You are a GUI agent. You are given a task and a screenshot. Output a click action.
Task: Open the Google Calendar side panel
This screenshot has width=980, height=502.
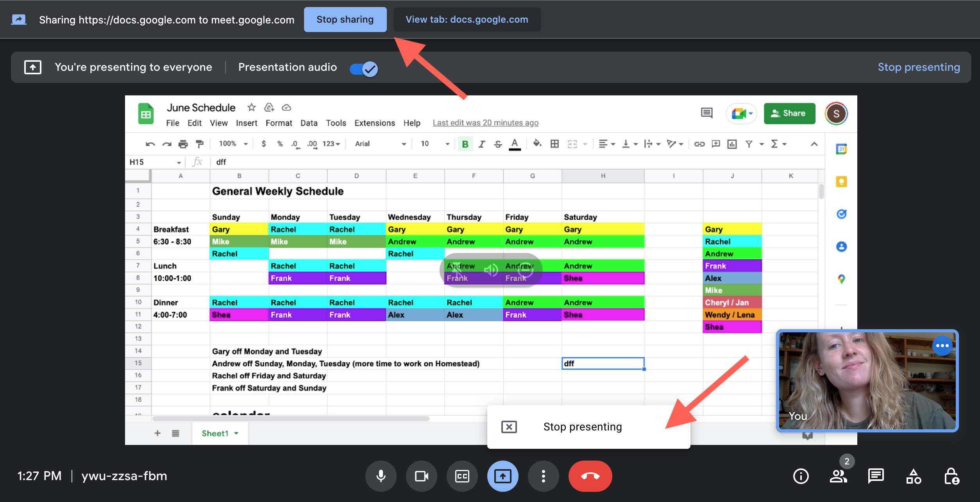click(841, 149)
